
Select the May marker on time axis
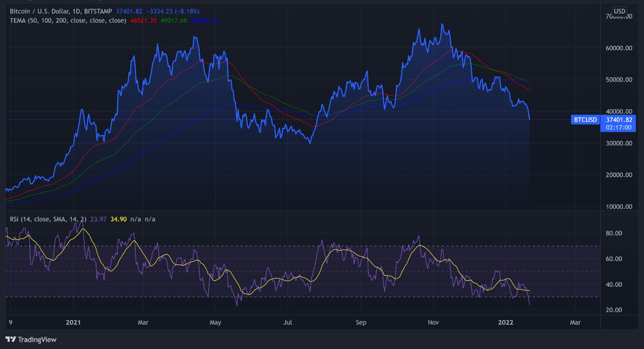coord(215,322)
